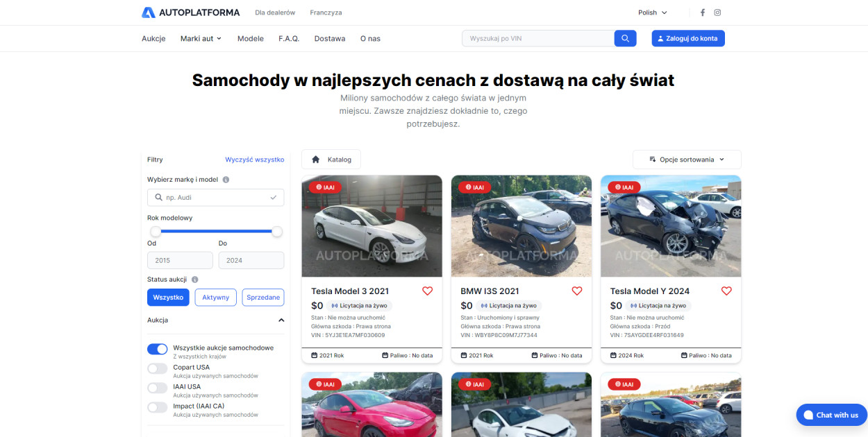868x437 pixels.
Task: Go to Aukcje page
Action: click(153, 39)
